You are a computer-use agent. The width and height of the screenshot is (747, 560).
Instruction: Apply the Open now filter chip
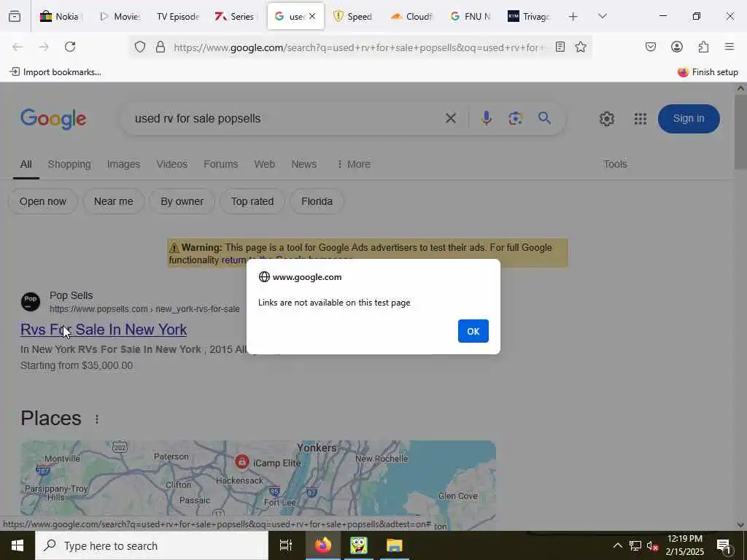point(43,201)
